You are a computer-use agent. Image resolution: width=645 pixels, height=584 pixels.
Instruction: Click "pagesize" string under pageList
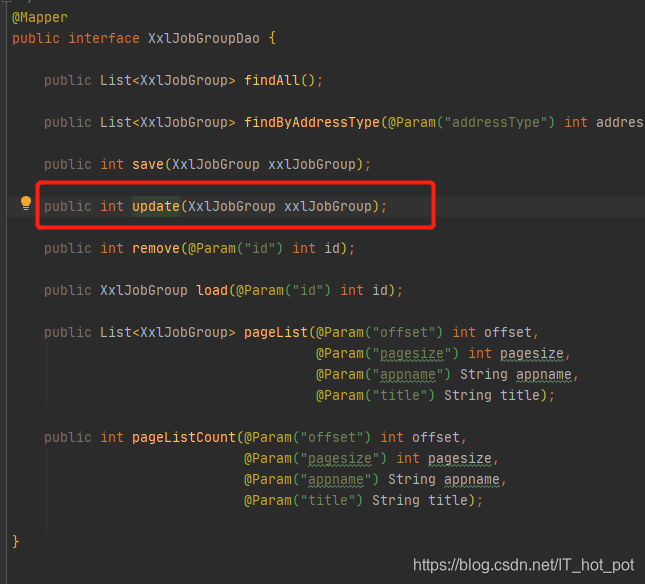pos(412,353)
